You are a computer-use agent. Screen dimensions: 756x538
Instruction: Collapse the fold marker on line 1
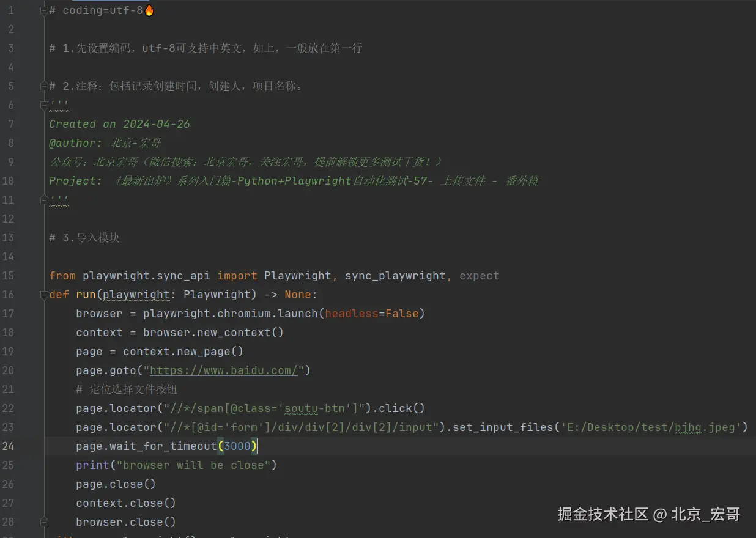(x=44, y=10)
